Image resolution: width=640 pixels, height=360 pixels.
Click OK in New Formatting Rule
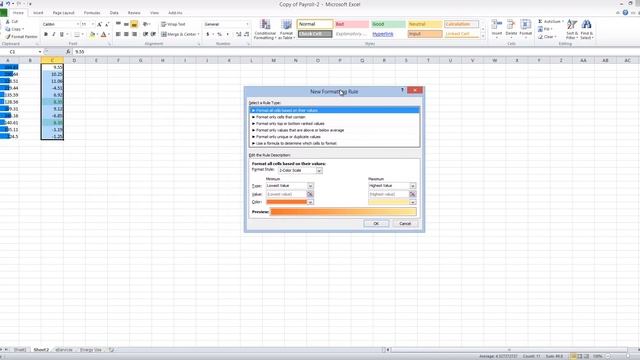[376, 224]
